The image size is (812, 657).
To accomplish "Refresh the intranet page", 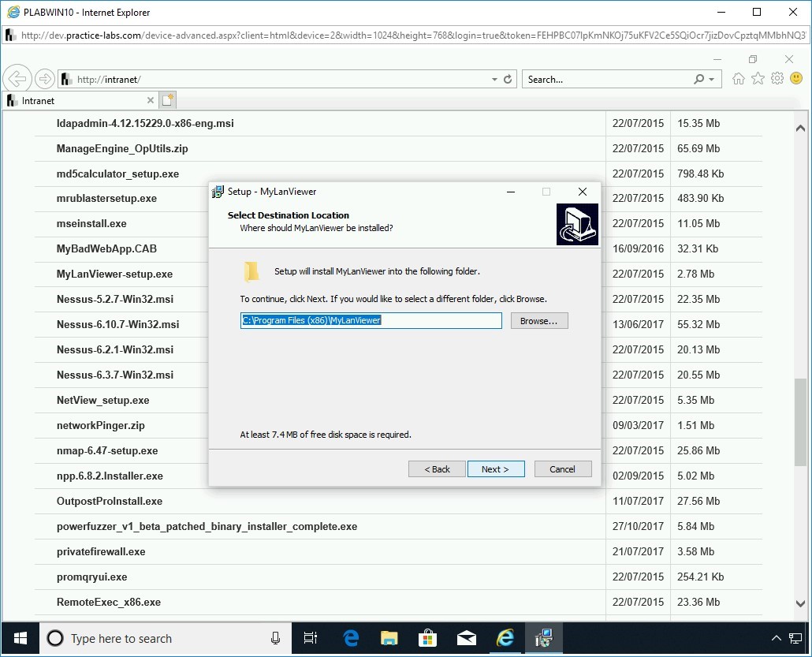I will [x=508, y=80].
